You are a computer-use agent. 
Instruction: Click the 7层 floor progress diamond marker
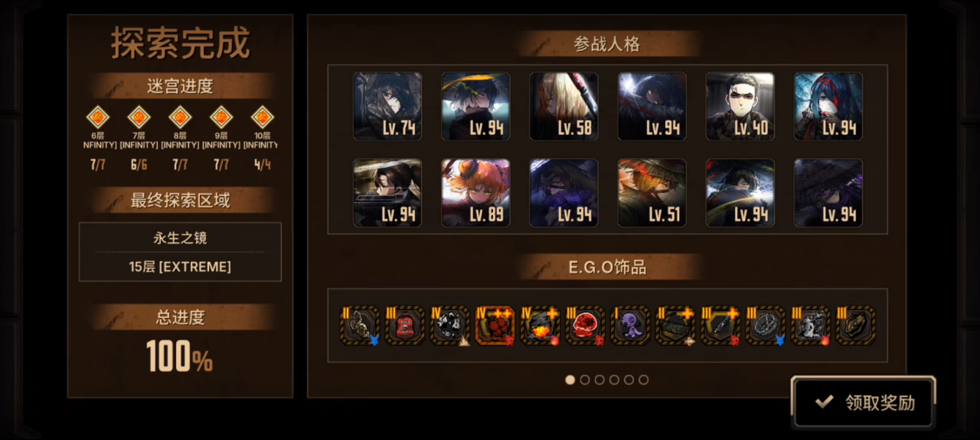139,117
